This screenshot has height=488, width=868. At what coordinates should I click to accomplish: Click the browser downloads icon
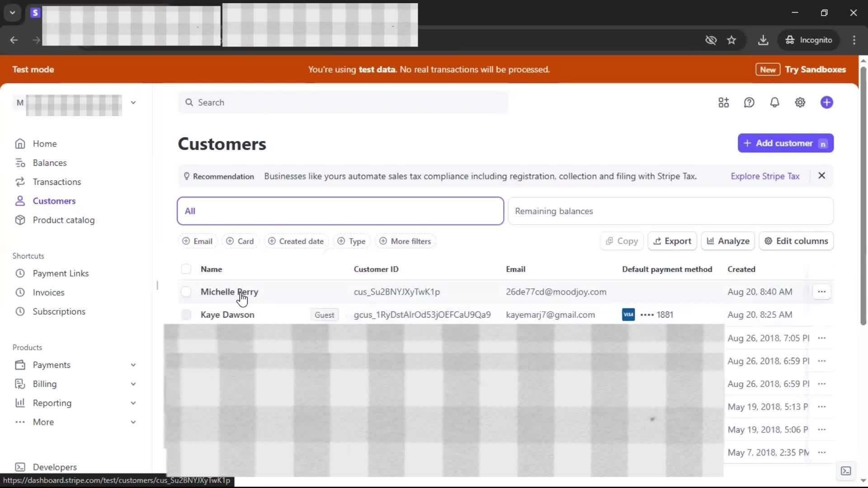coord(763,40)
